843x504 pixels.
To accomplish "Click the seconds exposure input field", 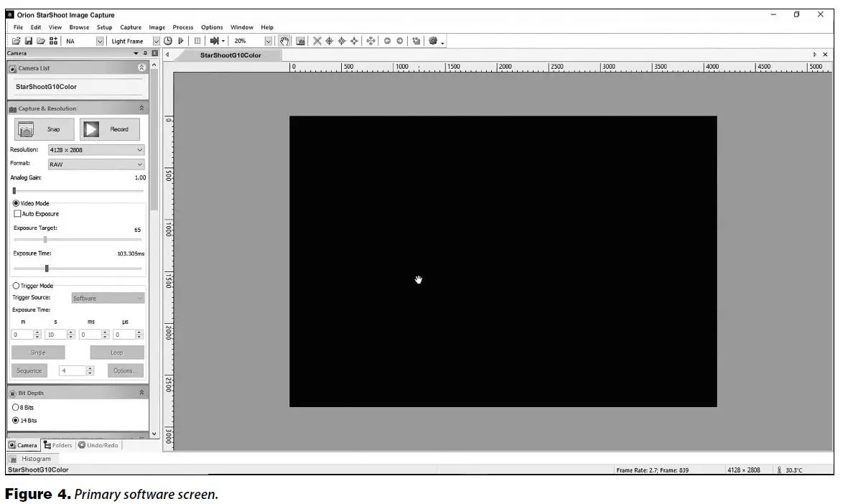I will pyautogui.click(x=56, y=335).
